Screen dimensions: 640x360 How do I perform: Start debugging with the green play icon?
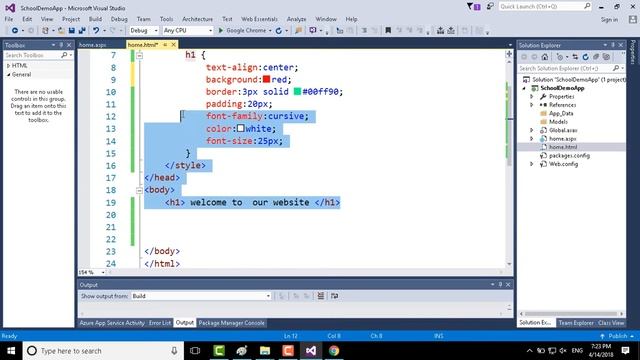(221, 31)
